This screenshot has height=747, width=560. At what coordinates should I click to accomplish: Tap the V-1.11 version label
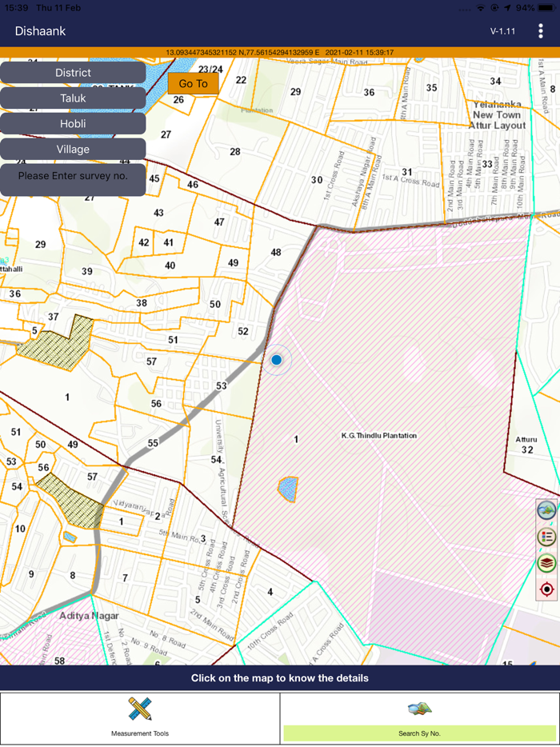coord(503,31)
